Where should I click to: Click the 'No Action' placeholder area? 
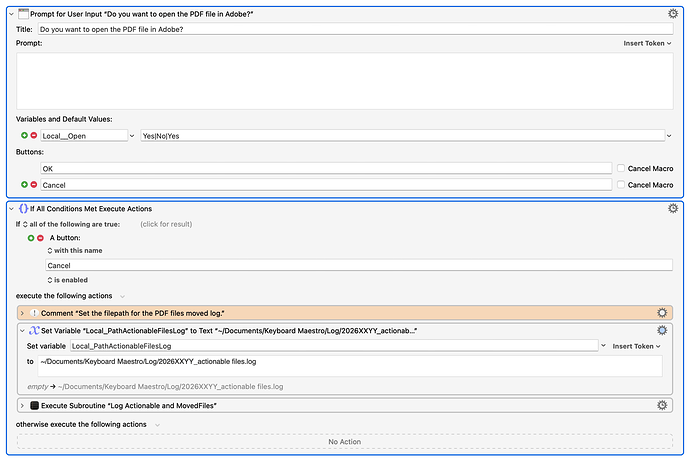pyautogui.click(x=344, y=441)
